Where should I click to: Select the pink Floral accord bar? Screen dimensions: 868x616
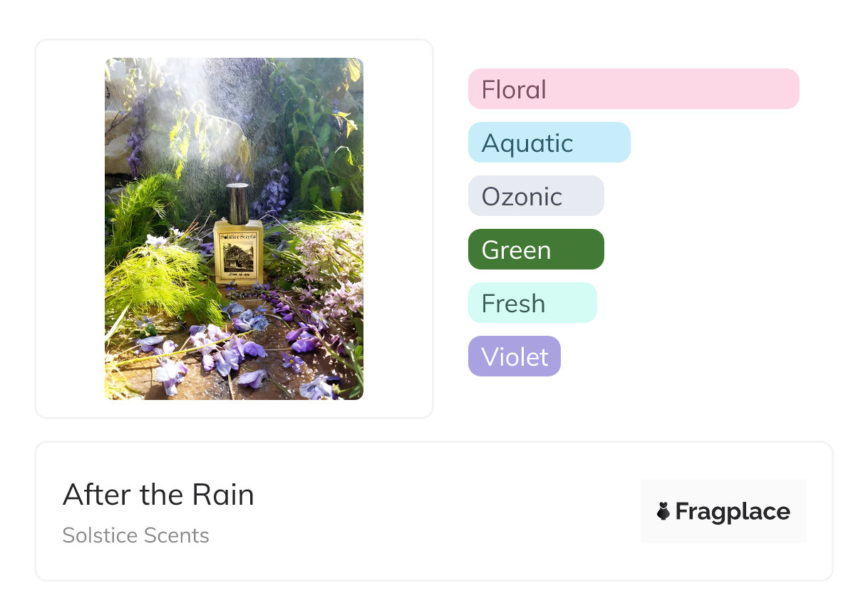coord(633,89)
